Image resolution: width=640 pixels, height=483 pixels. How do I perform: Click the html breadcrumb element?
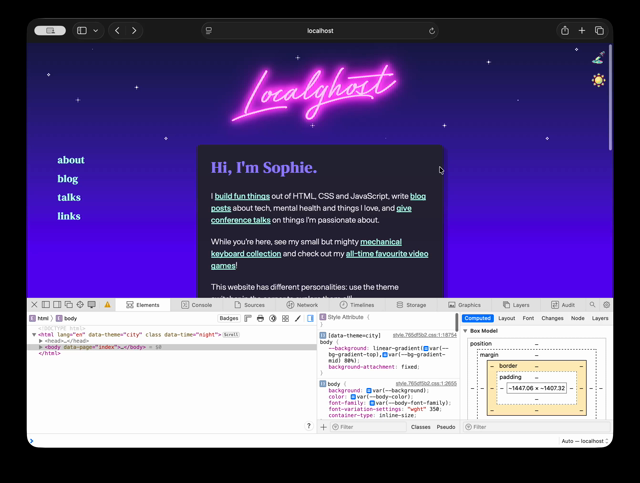point(39,318)
